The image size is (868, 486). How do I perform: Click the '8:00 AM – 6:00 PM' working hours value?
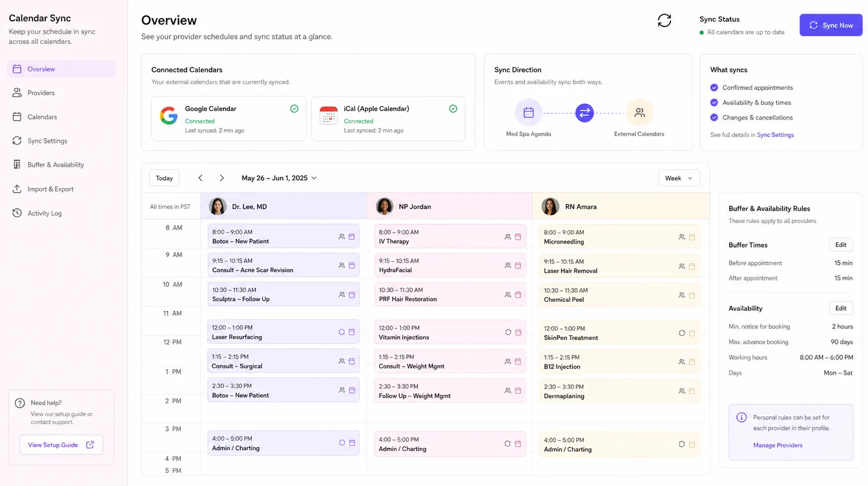coord(826,357)
